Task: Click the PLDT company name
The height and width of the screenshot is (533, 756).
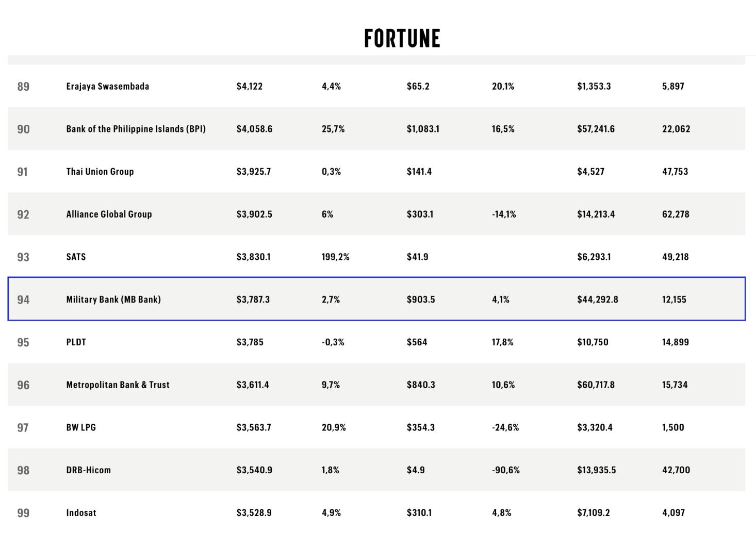Action: click(x=76, y=342)
